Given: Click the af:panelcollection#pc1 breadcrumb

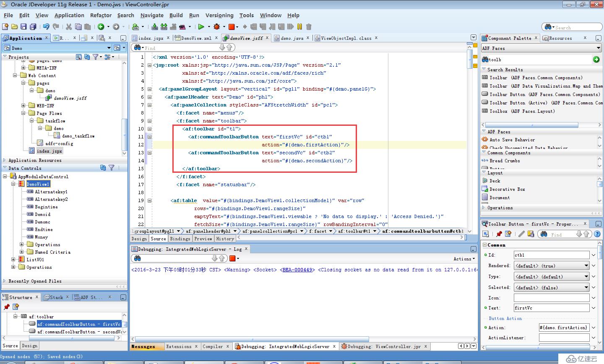Looking at the screenshot, I should [x=270, y=231].
